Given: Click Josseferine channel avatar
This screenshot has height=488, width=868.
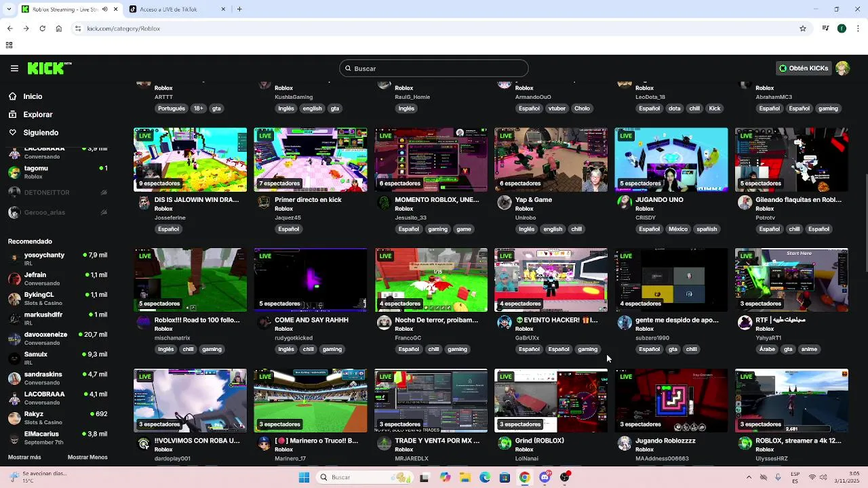Looking at the screenshot, I should click(144, 203).
